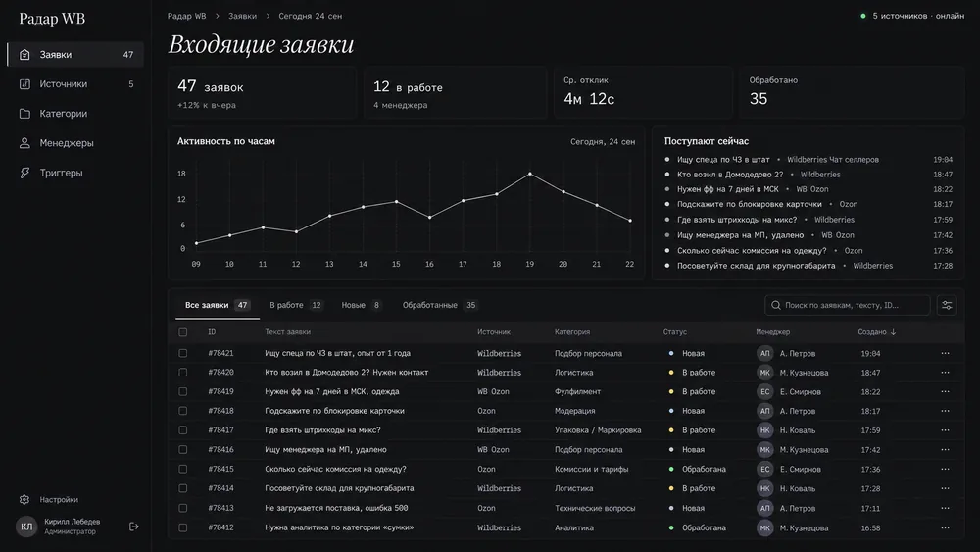Click the Заявки breadcrumb link

click(x=242, y=16)
